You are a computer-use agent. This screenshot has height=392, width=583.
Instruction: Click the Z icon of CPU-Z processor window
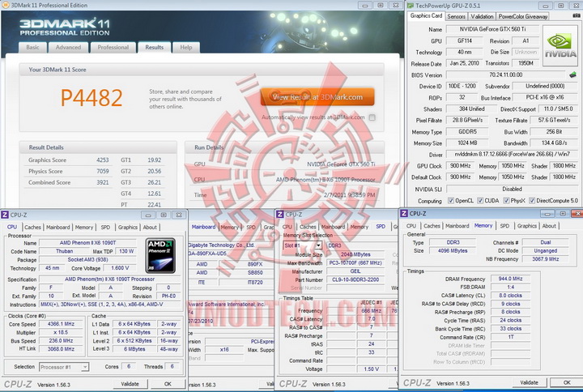5,215
